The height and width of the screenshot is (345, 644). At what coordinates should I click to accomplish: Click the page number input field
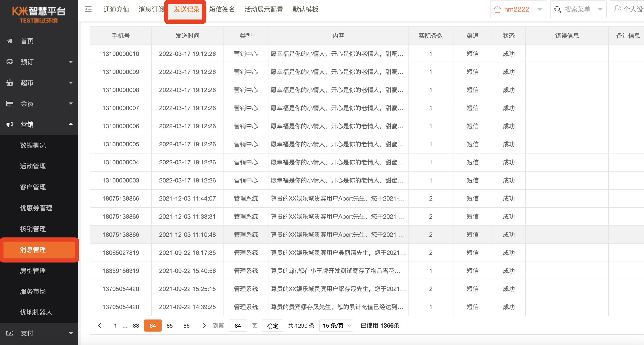coord(238,326)
